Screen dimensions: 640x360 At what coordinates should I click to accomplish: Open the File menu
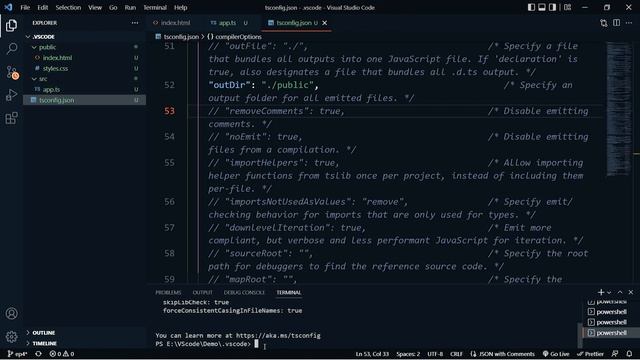[x=25, y=7]
